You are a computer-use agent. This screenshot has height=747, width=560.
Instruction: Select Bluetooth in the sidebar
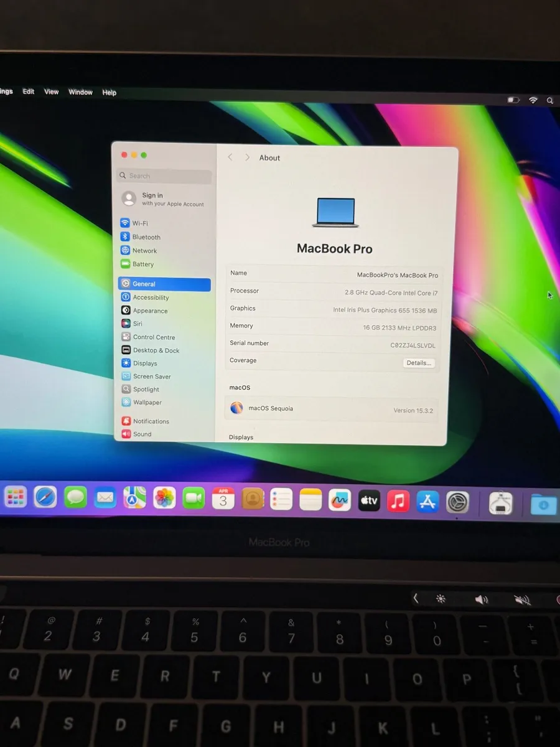(x=146, y=237)
